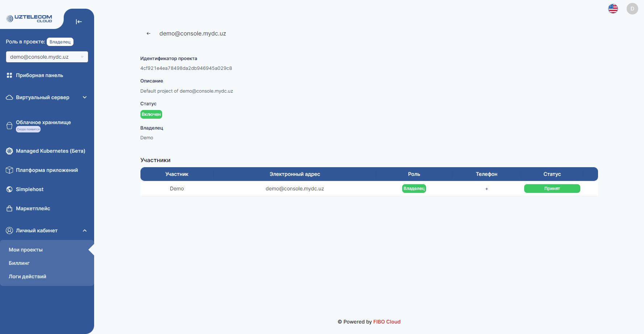The image size is (644, 334).
Task: Open Логи действий page
Action: 28,276
